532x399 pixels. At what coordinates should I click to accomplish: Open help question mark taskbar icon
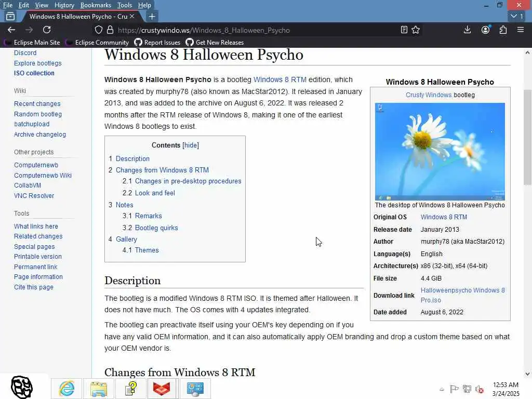tap(130, 389)
